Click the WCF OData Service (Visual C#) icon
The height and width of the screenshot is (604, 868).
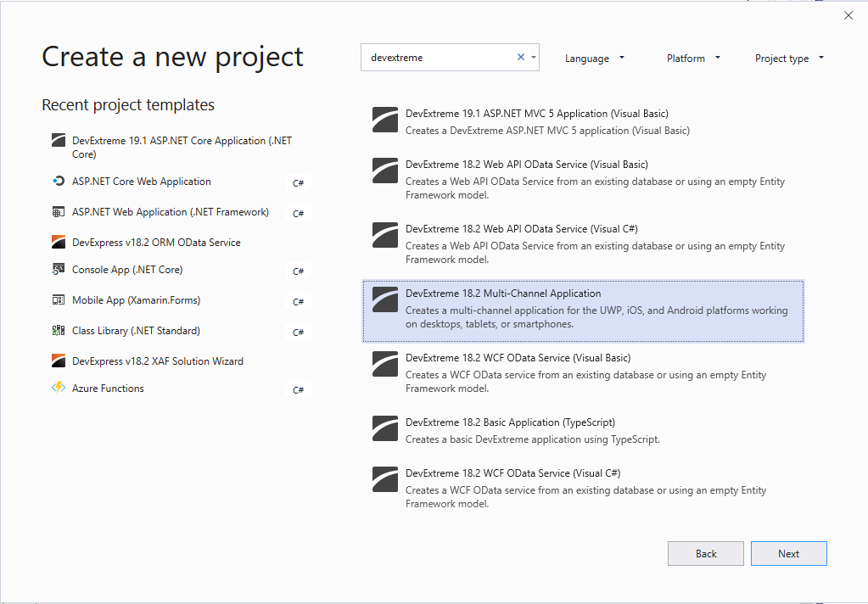[x=384, y=479]
